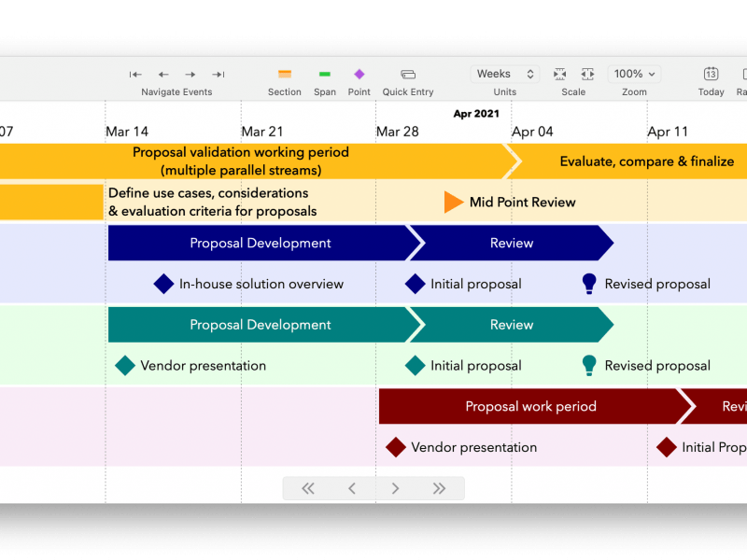747x560 pixels.
Task: Open the Weeks units dropdown
Action: click(x=505, y=74)
